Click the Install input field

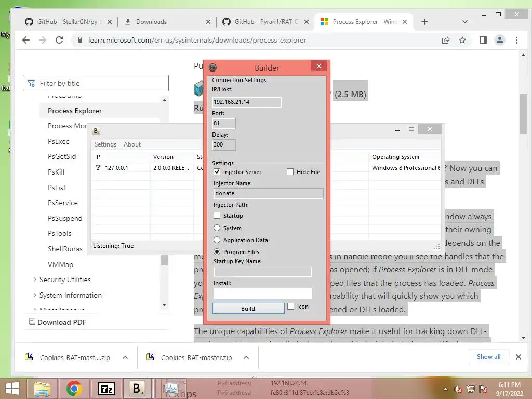point(262,293)
